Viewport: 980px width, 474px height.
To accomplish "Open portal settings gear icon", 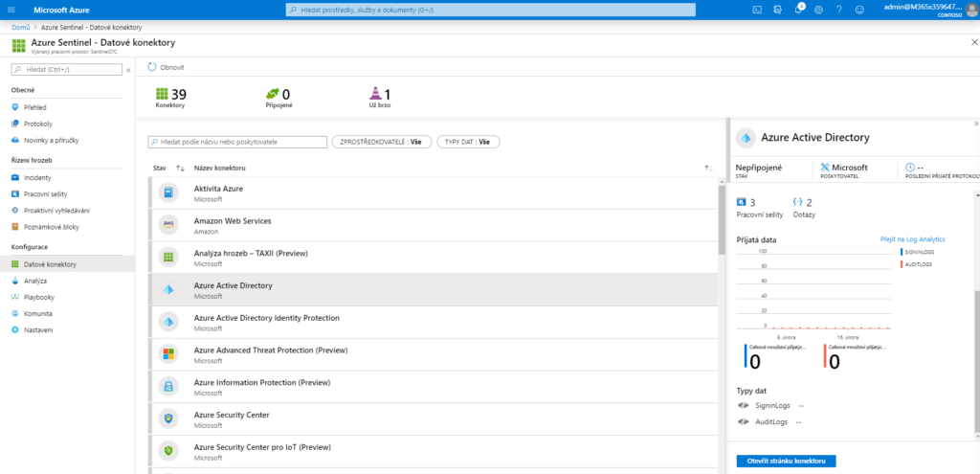I will (x=818, y=10).
